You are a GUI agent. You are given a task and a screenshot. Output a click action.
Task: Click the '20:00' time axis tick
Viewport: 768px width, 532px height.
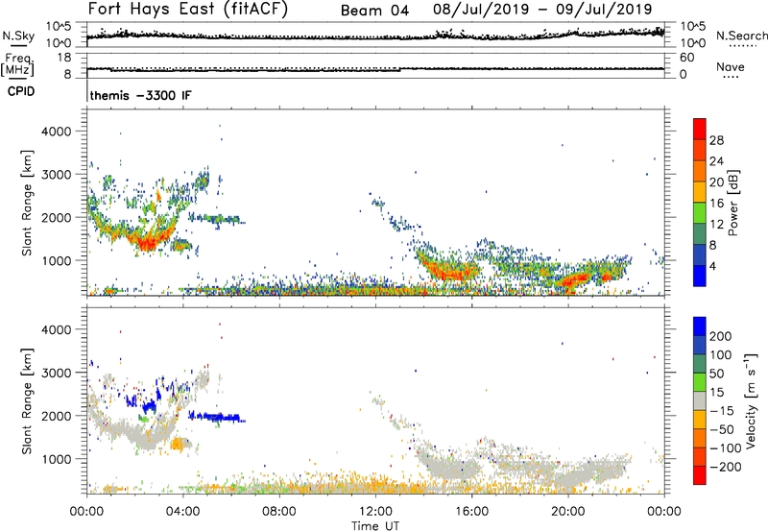(x=568, y=512)
